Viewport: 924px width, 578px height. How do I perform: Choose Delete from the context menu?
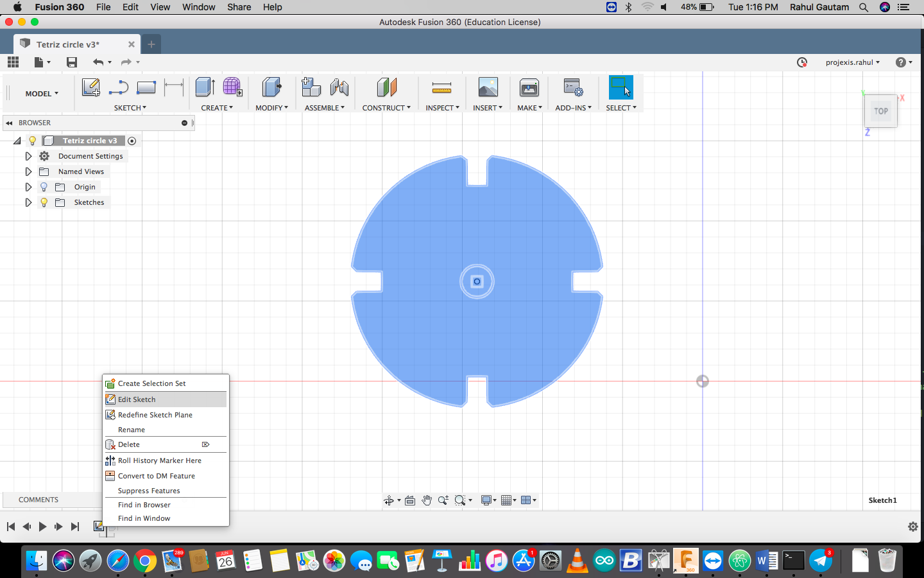pyautogui.click(x=166, y=444)
